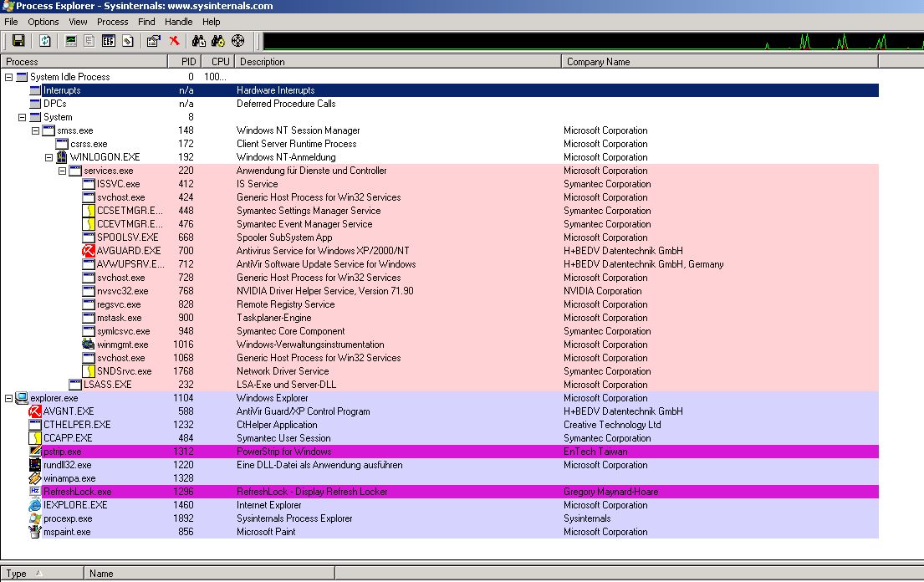Collapse the WINLOGON.EXE tree node
Image resolution: width=924 pixels, height=582 pixels.
48,157
